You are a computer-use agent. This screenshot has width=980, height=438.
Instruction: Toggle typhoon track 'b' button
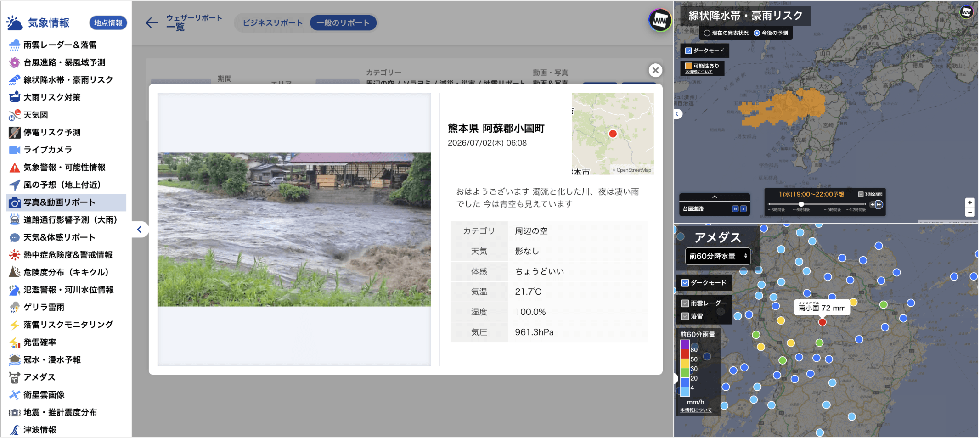[x=735, y=209]
